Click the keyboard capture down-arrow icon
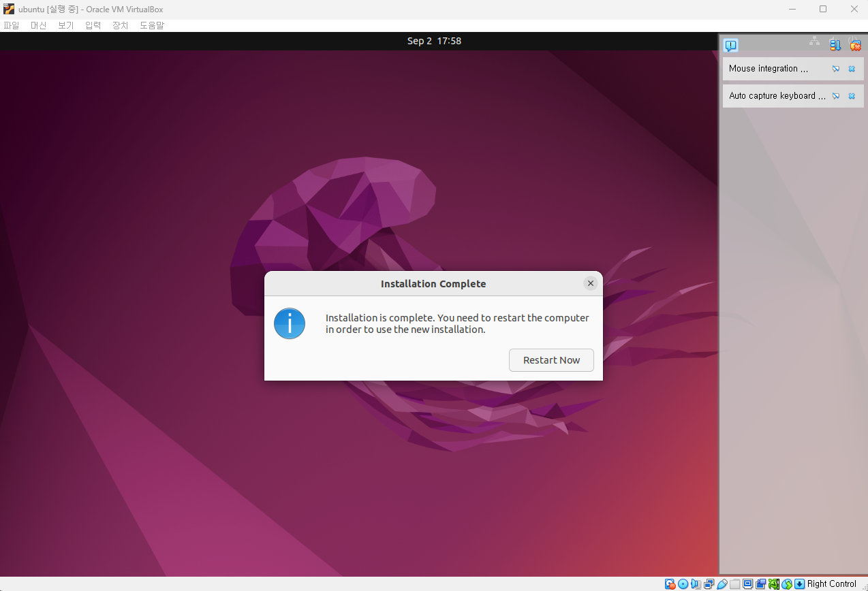 tap(799, 584)
